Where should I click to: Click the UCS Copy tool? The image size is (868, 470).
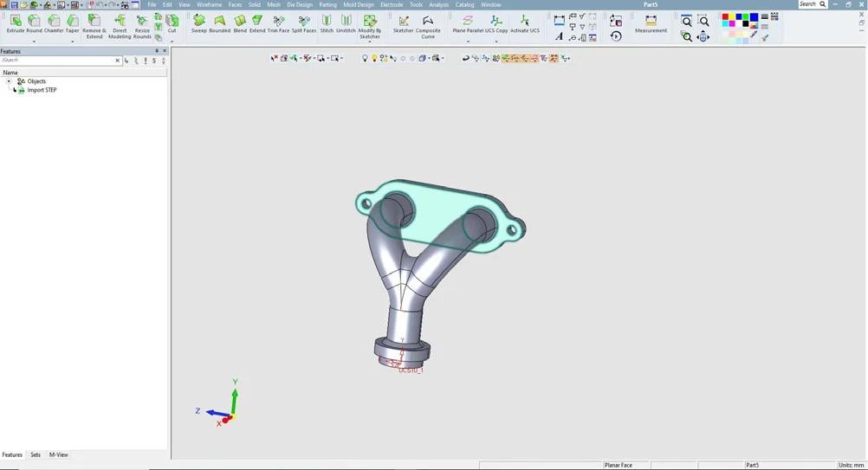pyautogui.click(x=496, y=23)
